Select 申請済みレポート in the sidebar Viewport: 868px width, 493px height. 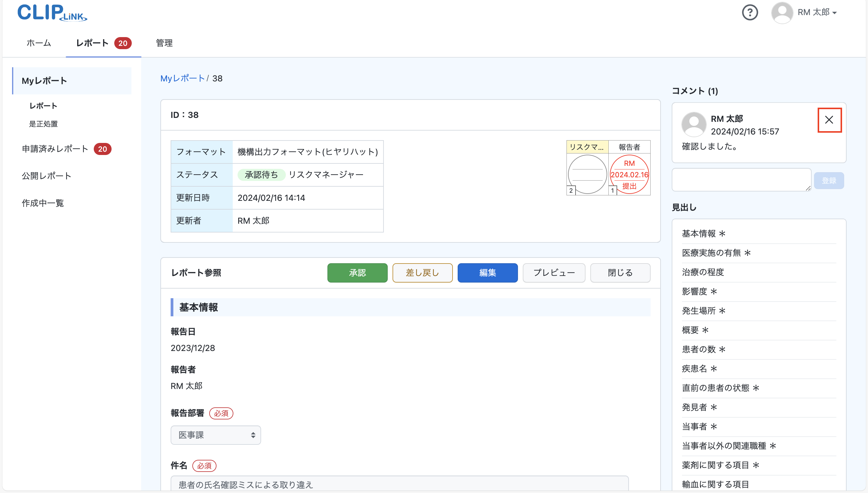click(x=55, y=149)
